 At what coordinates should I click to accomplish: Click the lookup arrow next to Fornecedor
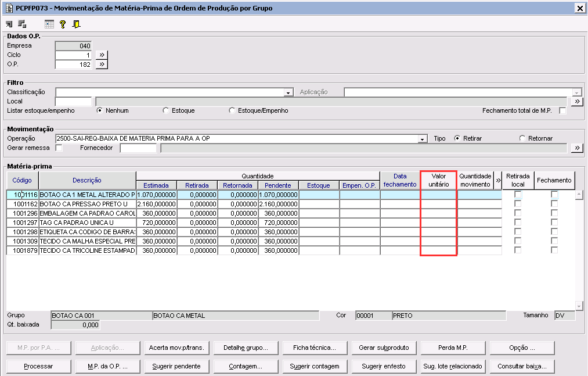point(577,148)
